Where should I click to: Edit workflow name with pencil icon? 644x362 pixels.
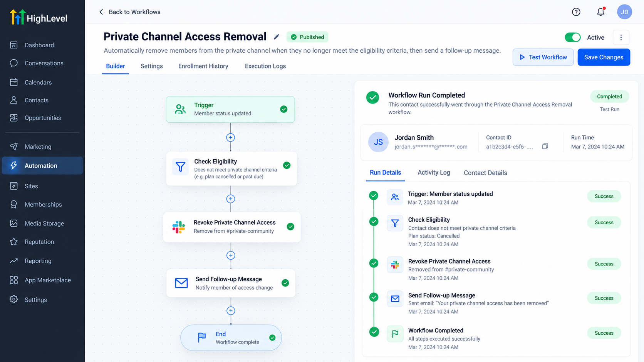[276, 37]
